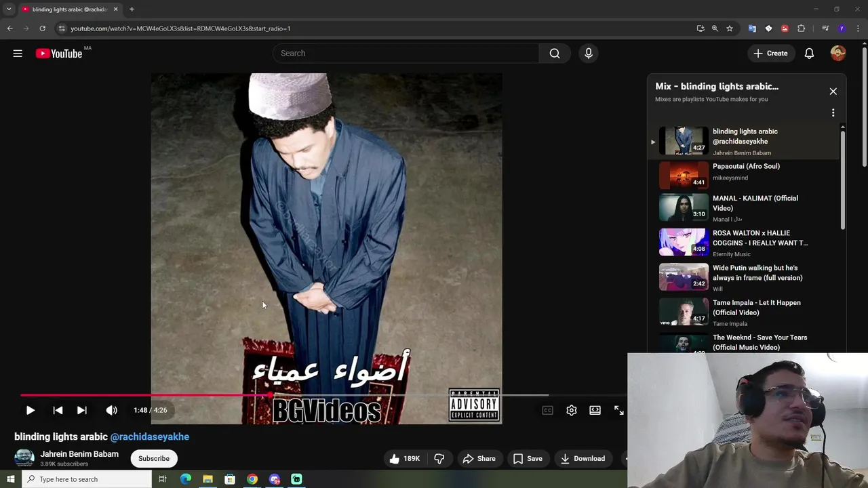
Task: Start voice search with microphone
Action: pos(589,54)
